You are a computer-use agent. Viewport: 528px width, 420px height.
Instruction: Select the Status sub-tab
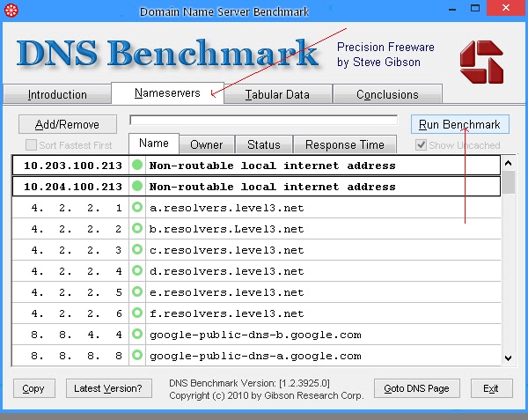264,144
